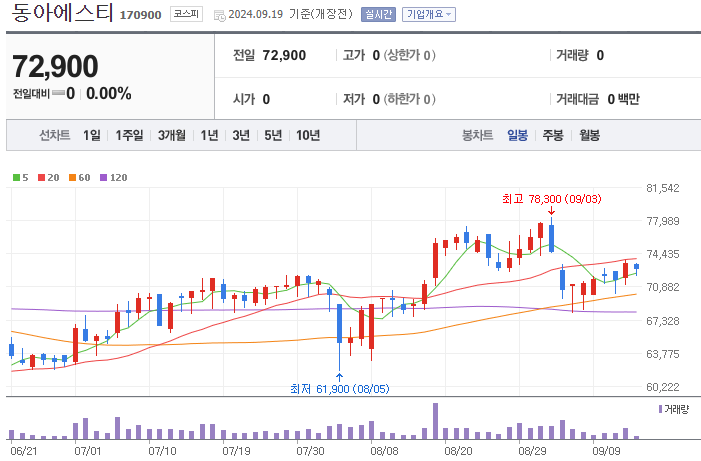Click the 08/29 date axis label
Screen dimensions: 701x461
tap(532, 451)
